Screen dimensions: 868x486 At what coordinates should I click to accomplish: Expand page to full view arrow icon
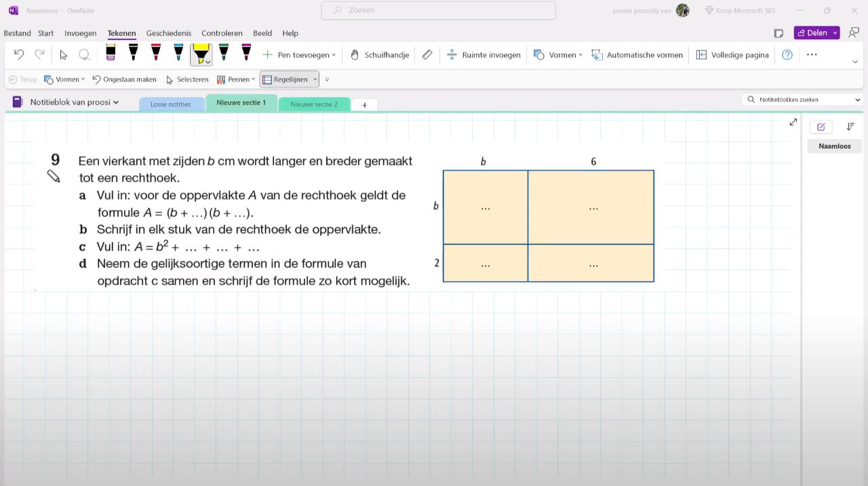[793, 122]
